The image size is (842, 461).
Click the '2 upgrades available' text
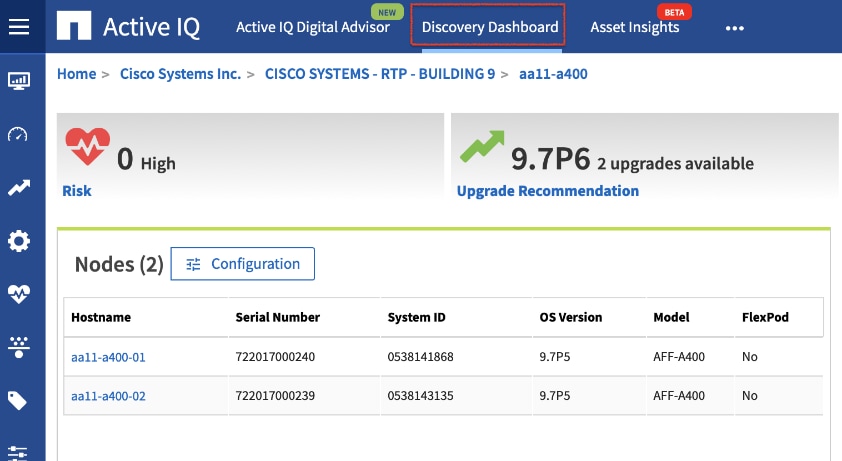(676, 163)
